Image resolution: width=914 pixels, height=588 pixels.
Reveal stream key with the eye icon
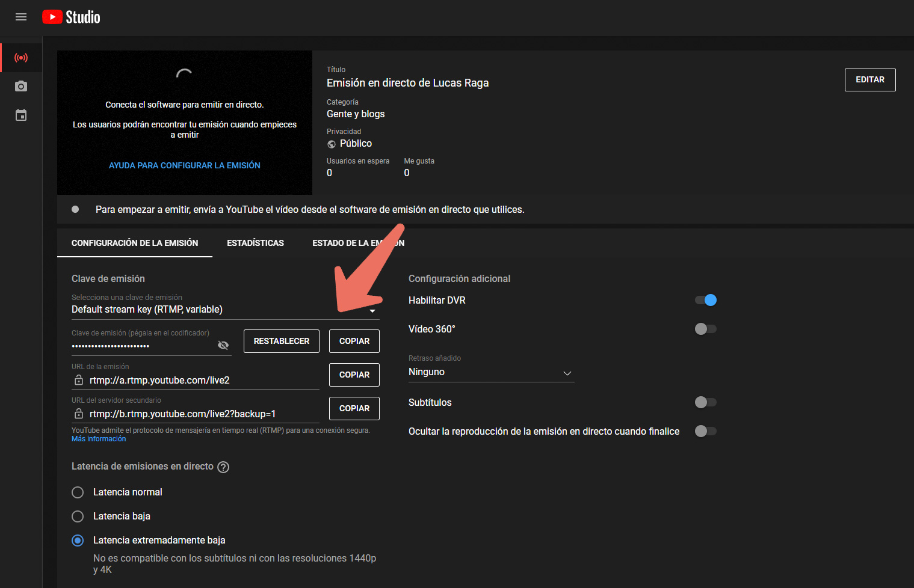point(223,345)
